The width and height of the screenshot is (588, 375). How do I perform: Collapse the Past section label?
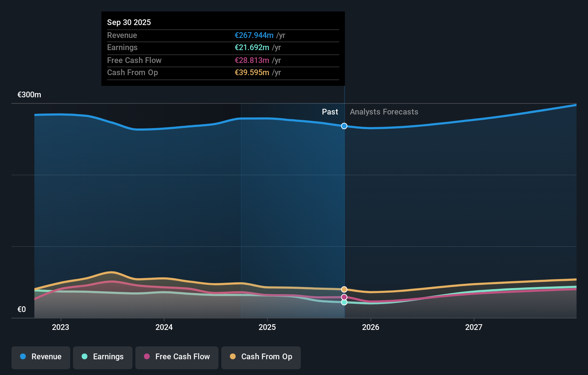point(330,112)
